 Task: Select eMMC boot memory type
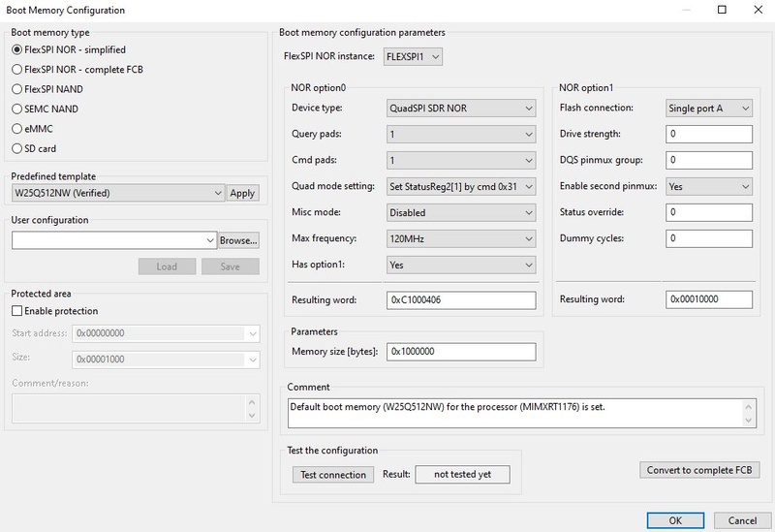tap(16, 129)
